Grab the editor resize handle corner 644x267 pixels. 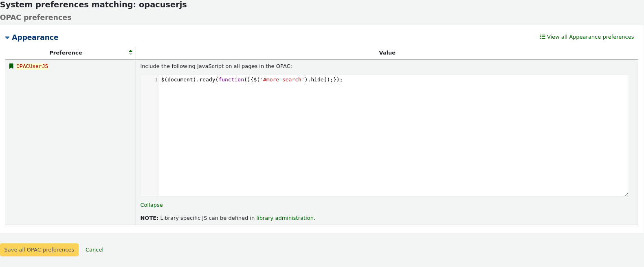point(626,194)
